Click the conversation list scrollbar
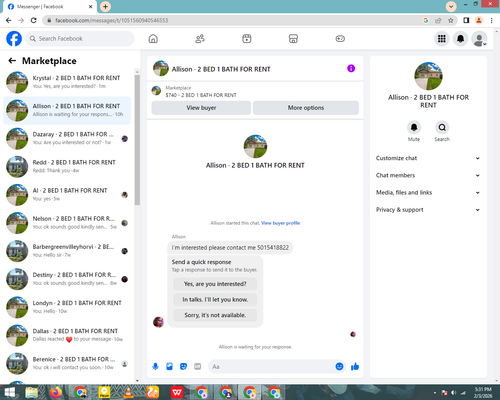 [x=137, y=140]
